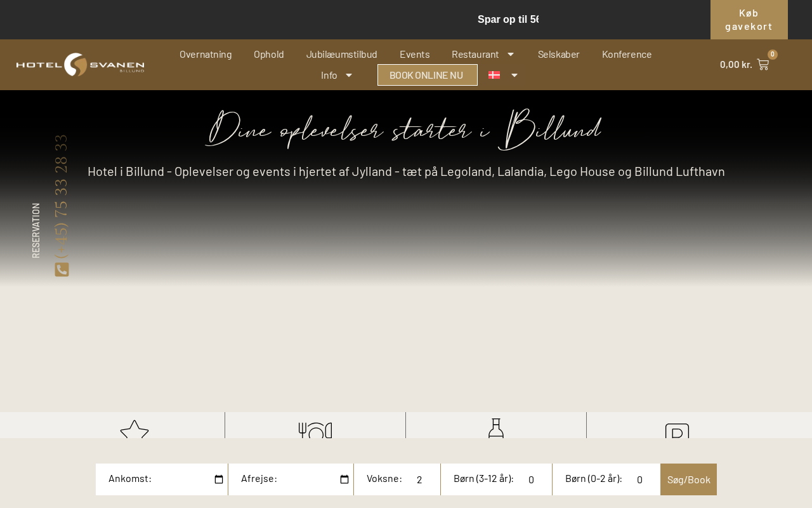This screenshot has width=812, height=508.
Task: Click the Danish flag language icon
Action: coord(494,75)
